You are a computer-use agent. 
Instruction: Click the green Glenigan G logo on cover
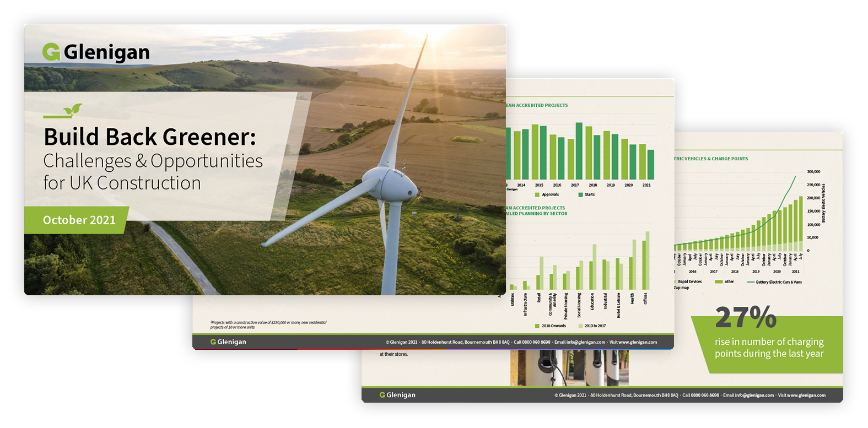click(51, 52)
